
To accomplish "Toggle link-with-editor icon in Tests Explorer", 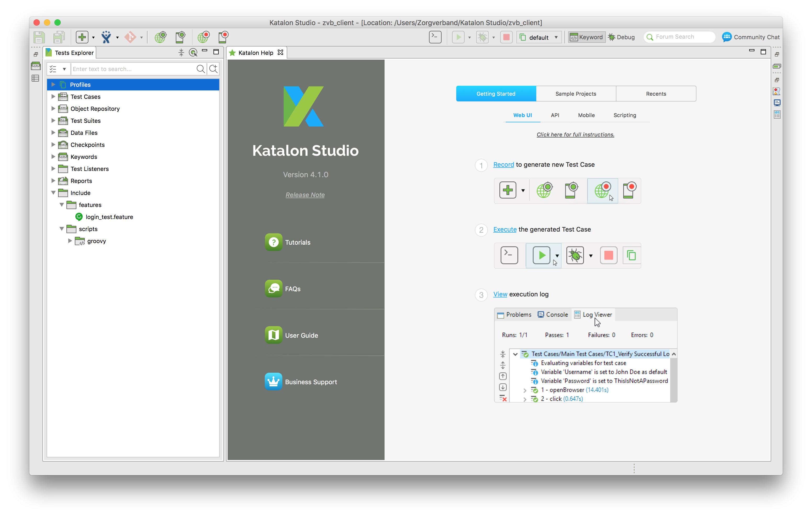I will (x=193, y=53).
